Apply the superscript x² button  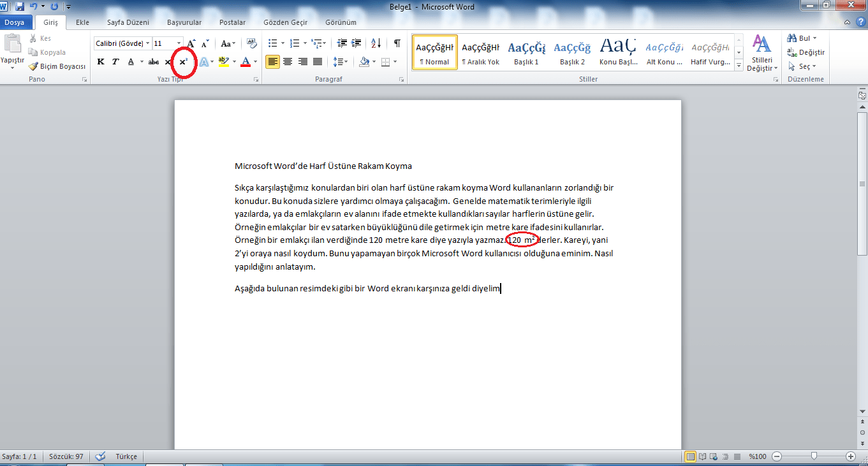(x=183, y=62)
